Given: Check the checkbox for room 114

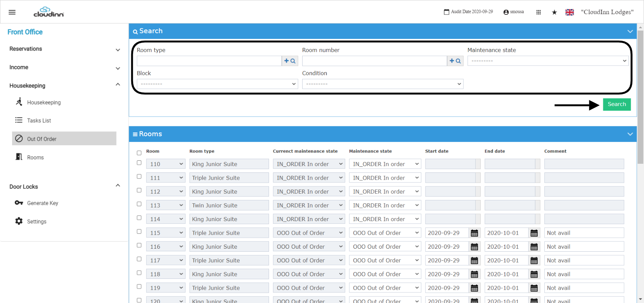Looking at the screenshot, I should [x=139, y=218].
